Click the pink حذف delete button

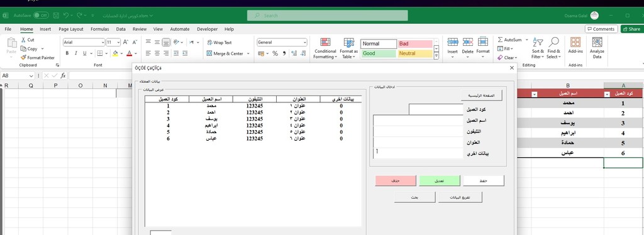(395, 181)
